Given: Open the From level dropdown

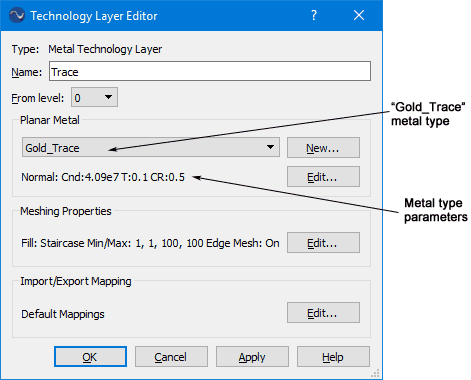Looking at the screenshot, I should (94, 97).
